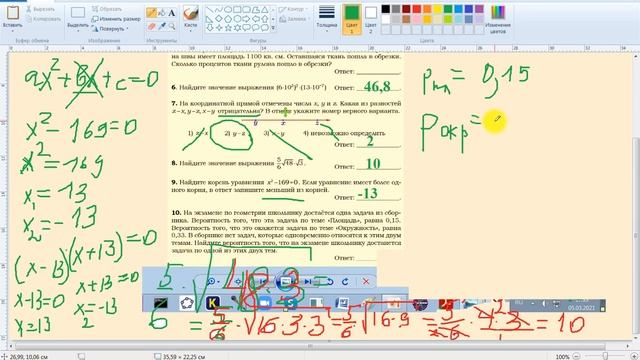Choose the Triangle shape
This screenshot has height=360, width=640.
[264, 9]
